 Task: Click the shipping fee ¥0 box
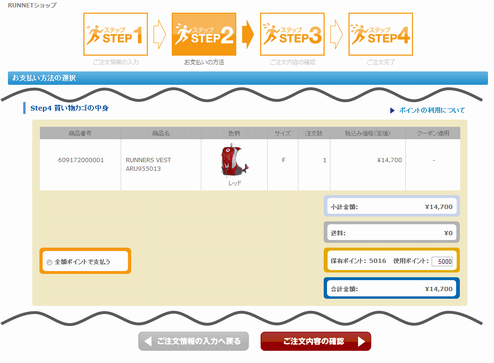392,233
